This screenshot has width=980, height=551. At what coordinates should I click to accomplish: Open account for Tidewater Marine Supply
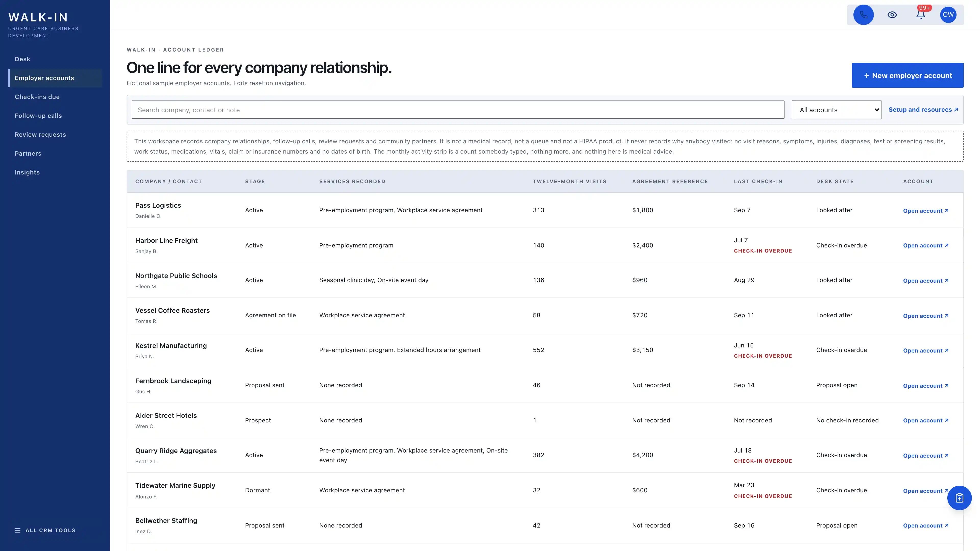tap(926, 491)
